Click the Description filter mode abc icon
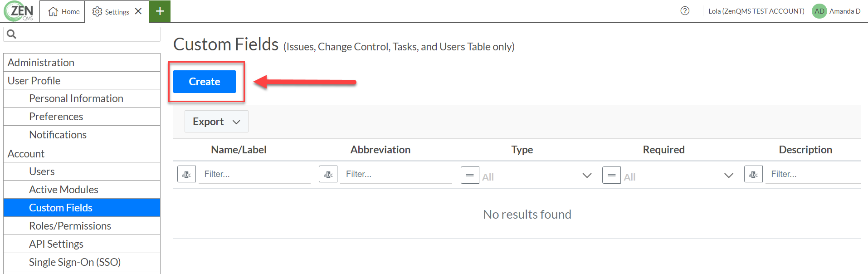 753,174
